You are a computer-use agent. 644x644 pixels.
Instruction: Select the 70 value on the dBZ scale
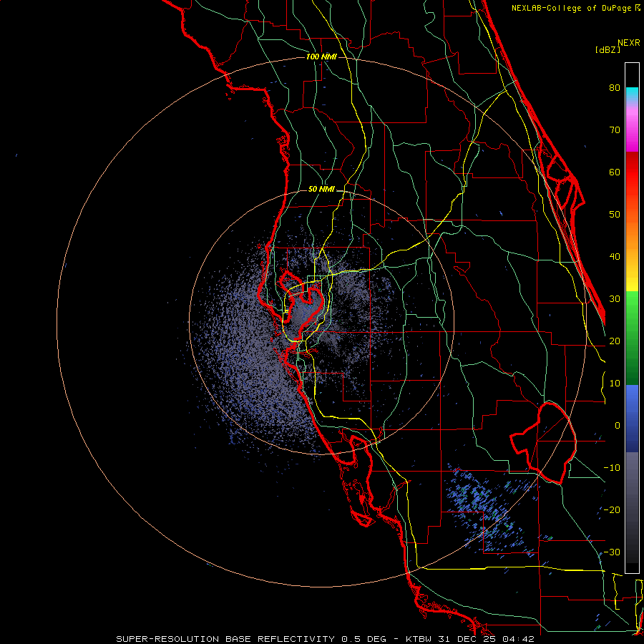pos(615,130)
